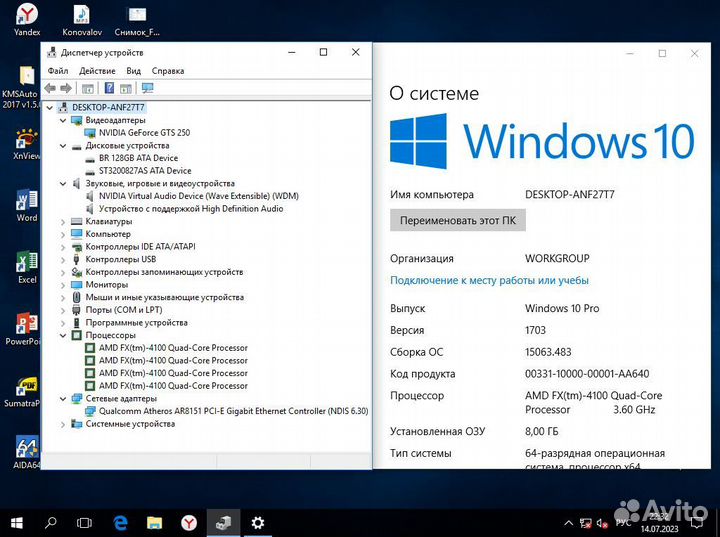The width and height of the screenshot is (720, 537).
Task: Click the OS build value 15063.483
Action: [x=548, y=352]
